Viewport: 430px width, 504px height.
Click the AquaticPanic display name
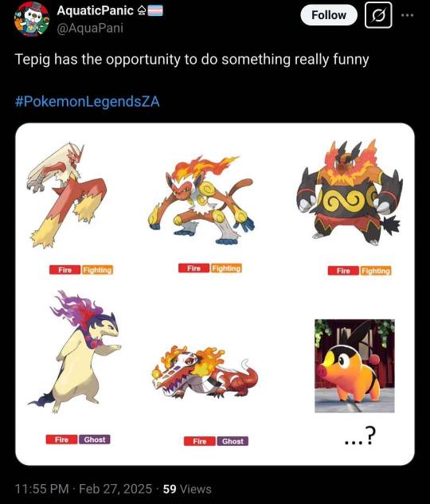coord(95,10)
